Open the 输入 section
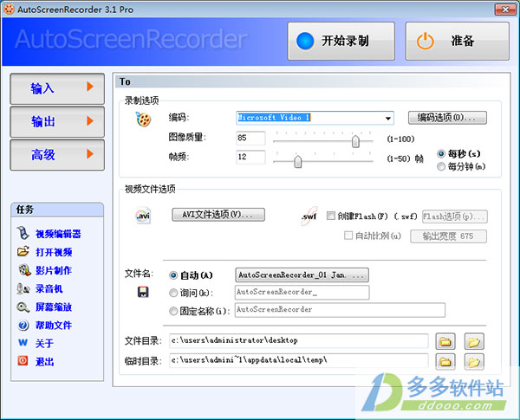Image resolution: width=520 pixels, height=420 pixels. tap(57, 88)
